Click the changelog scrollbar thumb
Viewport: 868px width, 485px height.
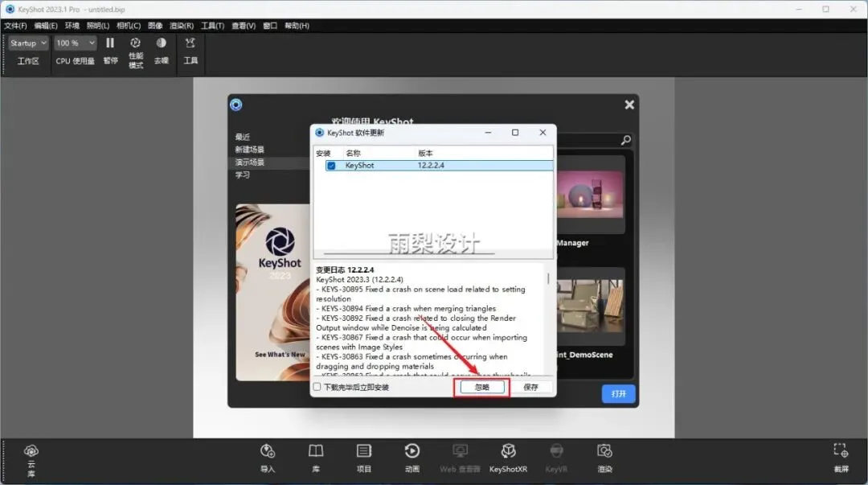tap(548, 278)
